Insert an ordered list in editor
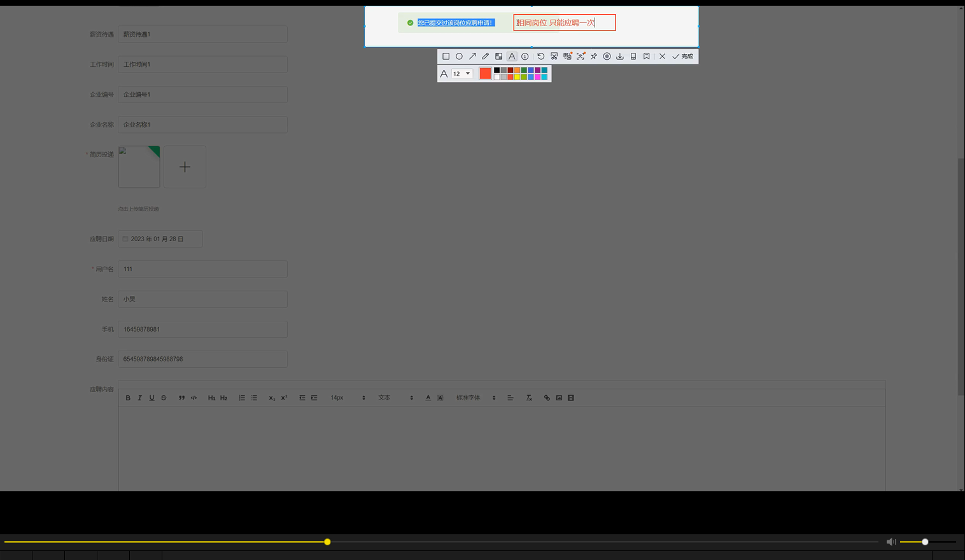The width and height of the screenshot is (965, 560). point(242,398)
